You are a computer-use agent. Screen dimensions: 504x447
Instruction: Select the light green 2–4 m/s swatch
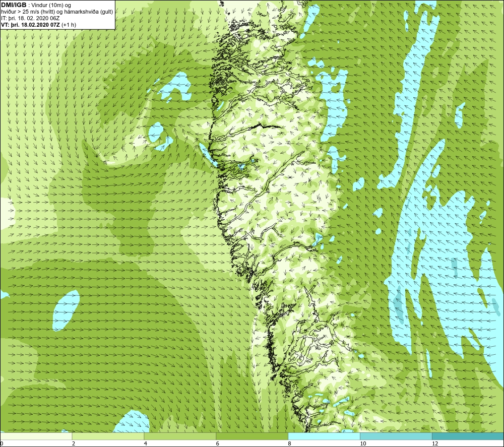pos(108,436)
